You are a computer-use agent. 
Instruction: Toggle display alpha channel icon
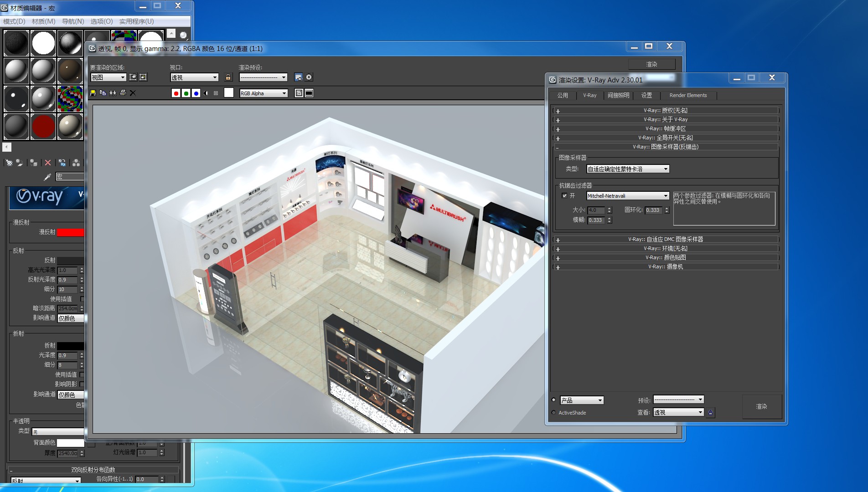206,93
